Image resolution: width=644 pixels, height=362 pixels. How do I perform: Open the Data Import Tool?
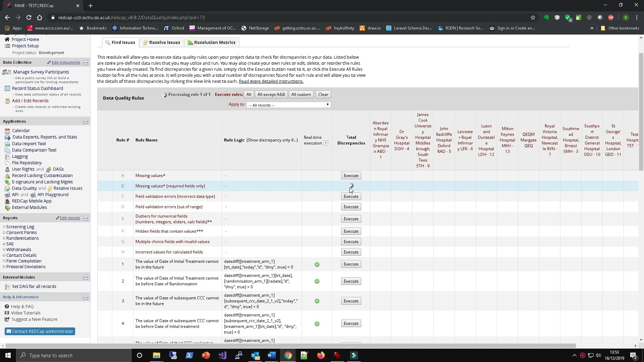pyautogui.click(x=28, y=143)
